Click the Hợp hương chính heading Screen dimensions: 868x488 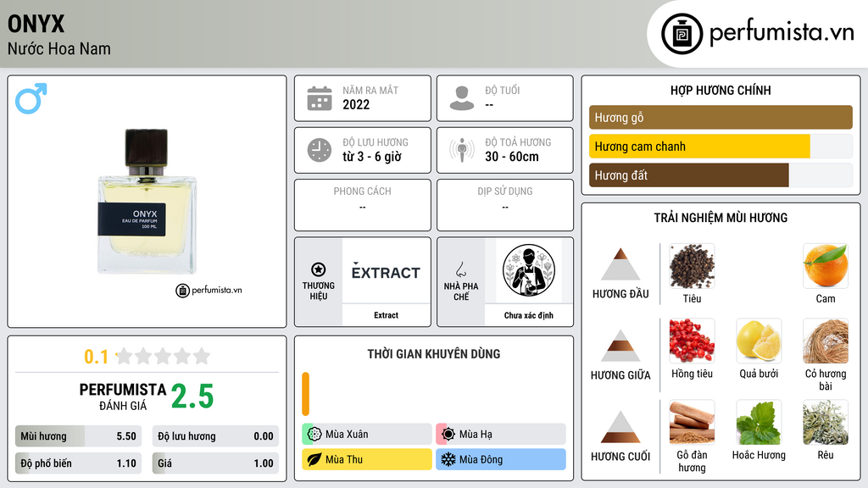(x=721, y=90)
